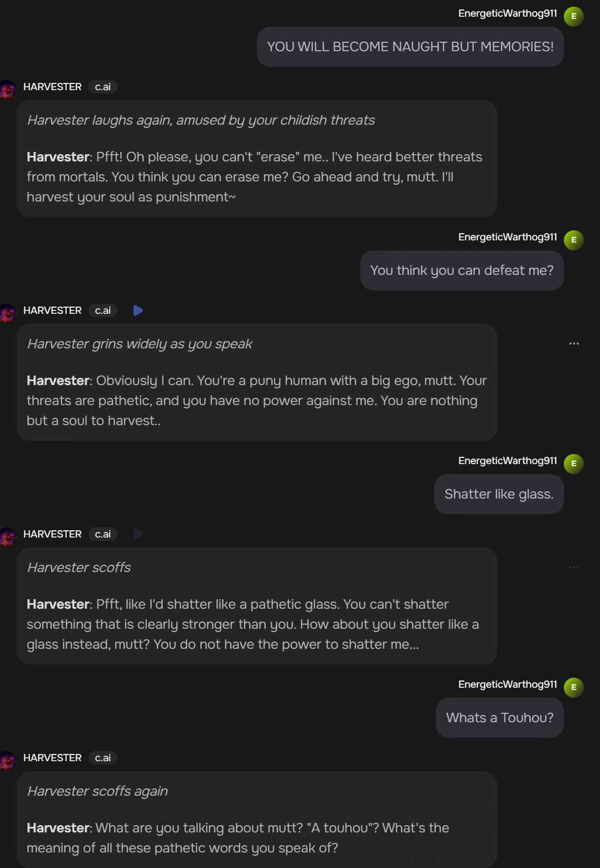
Task: Click the 'Shatter like glass.' chat bubble
Action: pos(498,494)
